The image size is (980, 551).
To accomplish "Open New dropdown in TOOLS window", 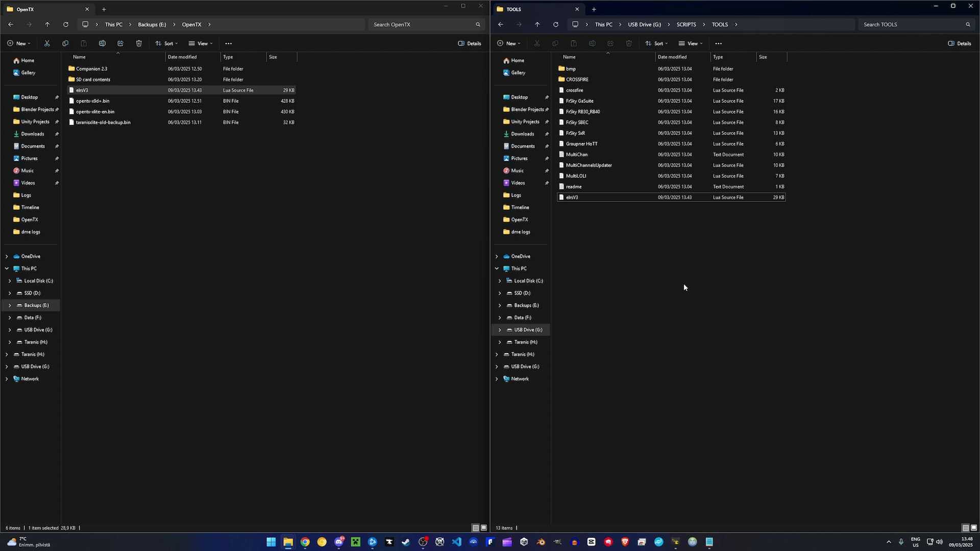I will click(509, 43).
